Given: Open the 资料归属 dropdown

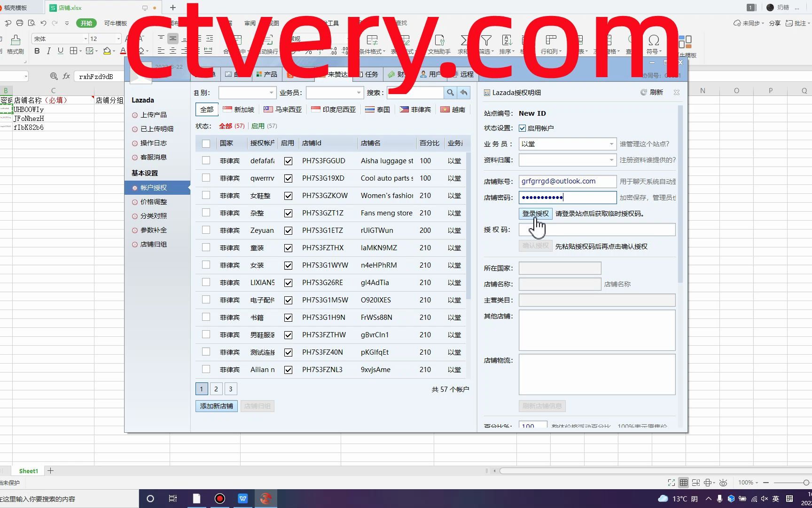Looking at the screenshot, I should tap(567, 160).
